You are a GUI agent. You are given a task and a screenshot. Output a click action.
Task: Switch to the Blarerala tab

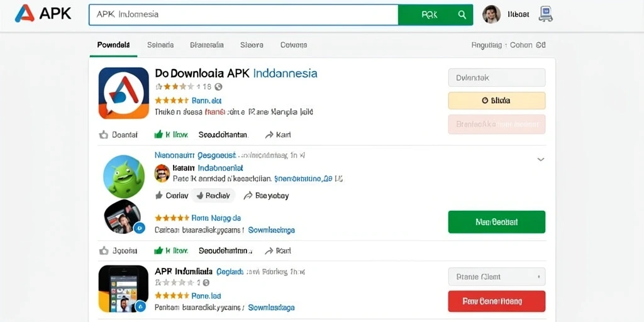206,45
